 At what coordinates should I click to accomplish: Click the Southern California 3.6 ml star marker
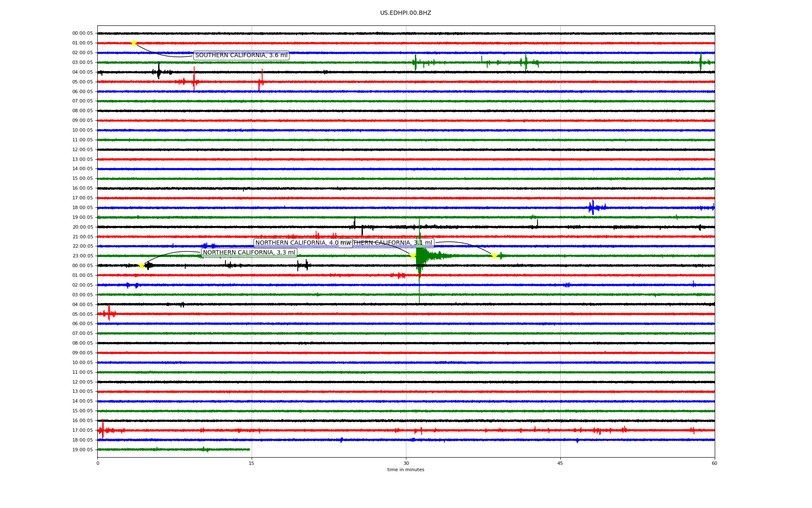[x=134, y=43]
